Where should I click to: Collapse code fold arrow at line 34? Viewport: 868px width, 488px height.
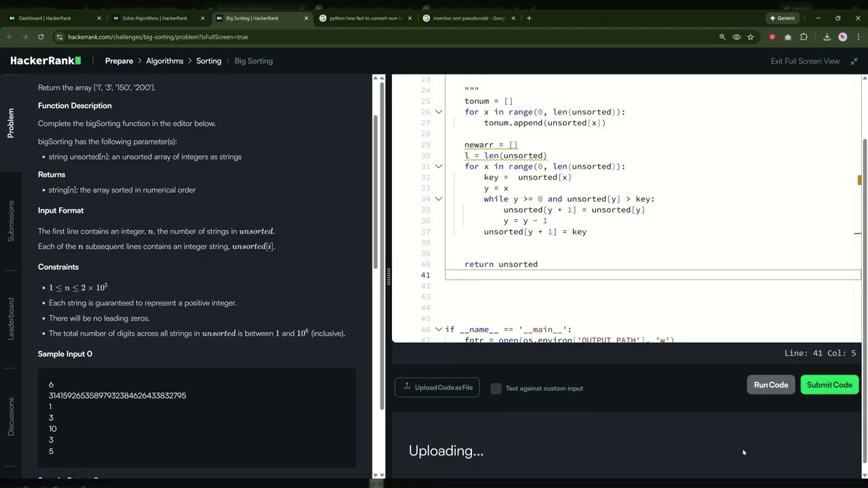pyautogui.click(x=439, y=199)
